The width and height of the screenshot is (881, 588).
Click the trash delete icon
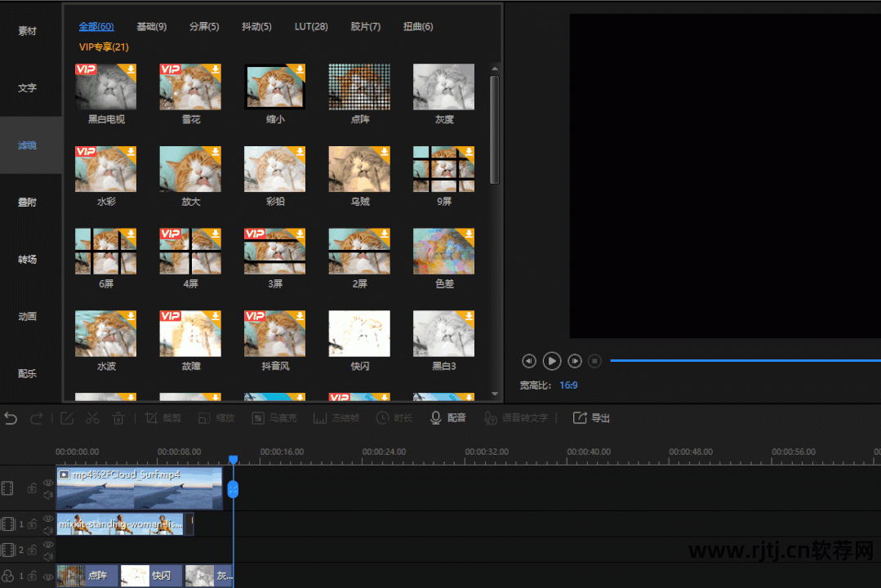click(x=118, y=418)
